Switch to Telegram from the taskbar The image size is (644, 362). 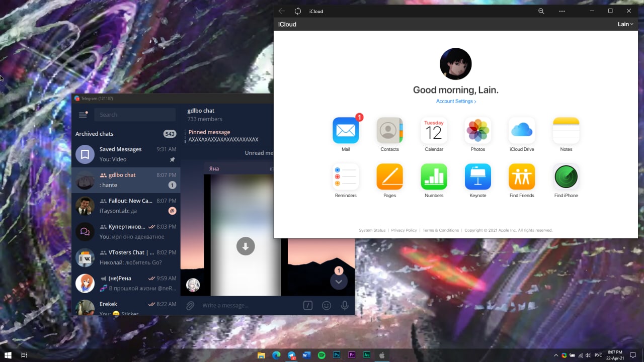click(x=291, y=355)
